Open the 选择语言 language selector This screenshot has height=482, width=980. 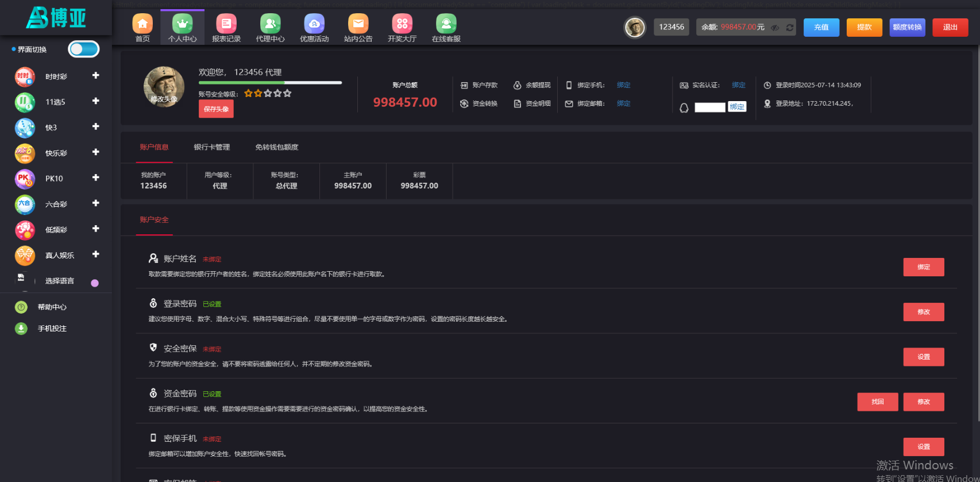pyautogui.click(x=60, y=281)
